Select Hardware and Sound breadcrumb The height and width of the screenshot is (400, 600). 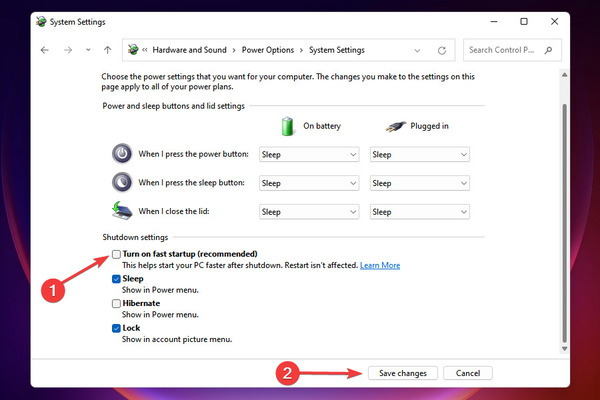tap(189, 50)
